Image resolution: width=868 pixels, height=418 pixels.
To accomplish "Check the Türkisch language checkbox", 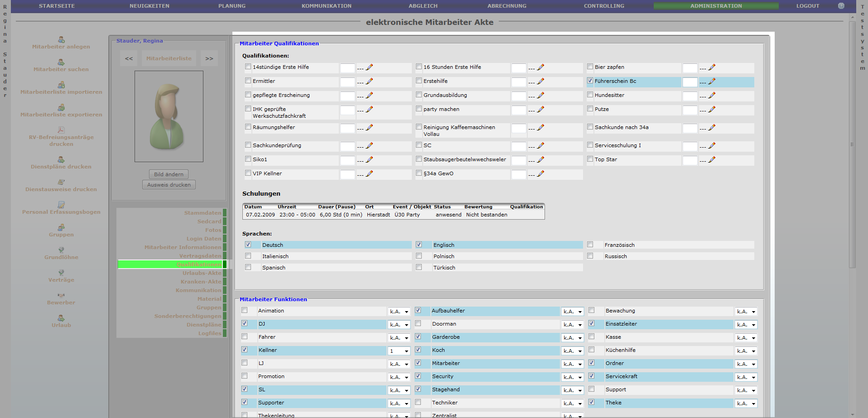I will [419, 267].
